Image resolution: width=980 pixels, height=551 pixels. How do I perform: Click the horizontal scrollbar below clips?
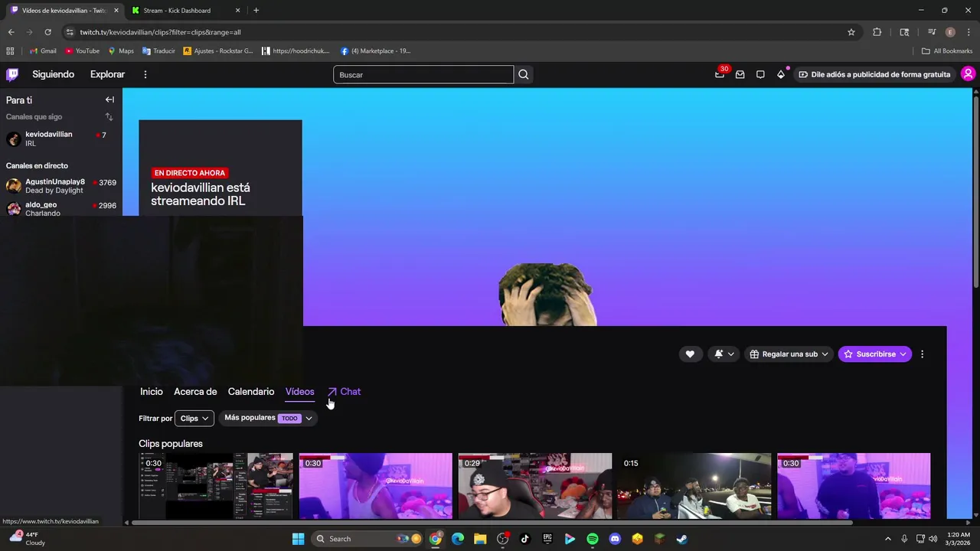tap(492, 523)
